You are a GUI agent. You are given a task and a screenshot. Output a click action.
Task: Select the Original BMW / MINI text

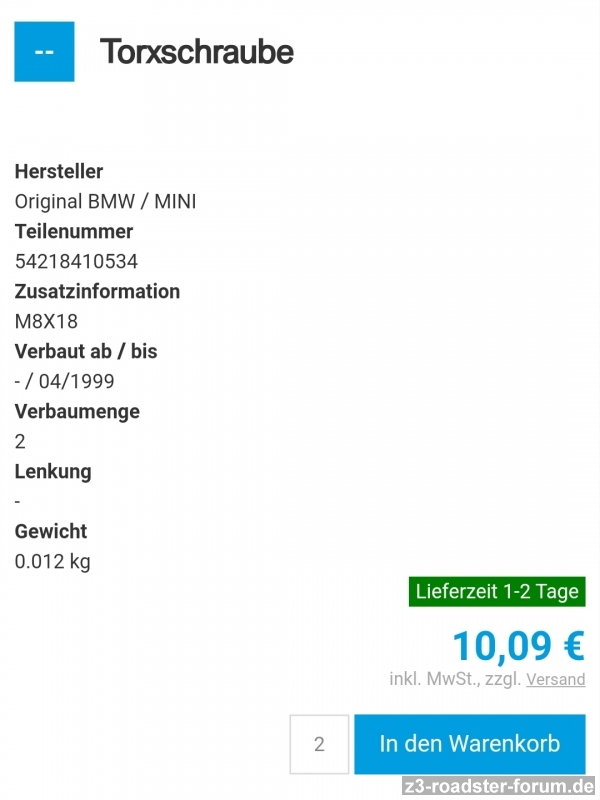pos(105,201)
